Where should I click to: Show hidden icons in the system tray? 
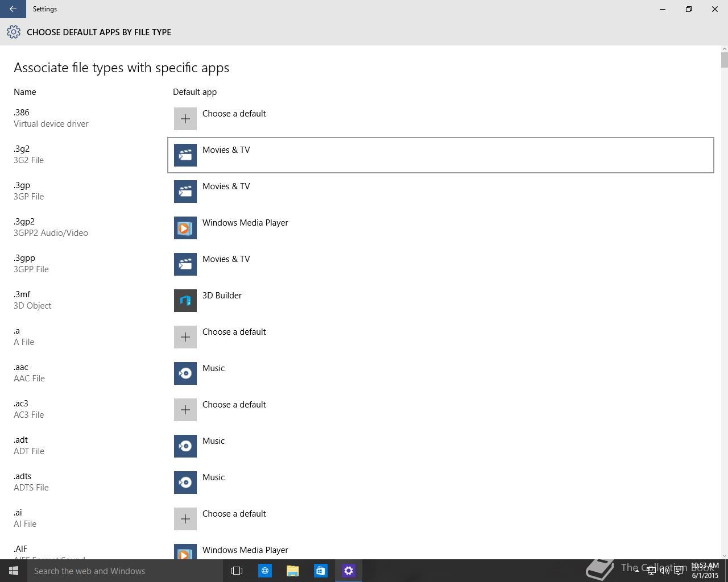(x=637, y=571)
